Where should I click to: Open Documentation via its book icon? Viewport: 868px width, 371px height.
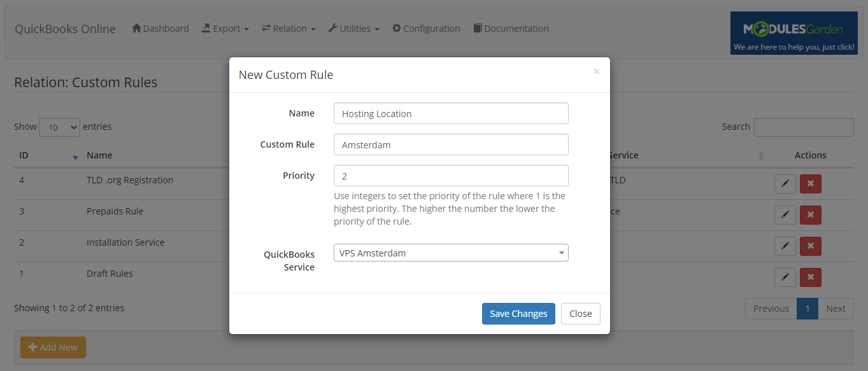pyautogui.click(x=477, y=28)
